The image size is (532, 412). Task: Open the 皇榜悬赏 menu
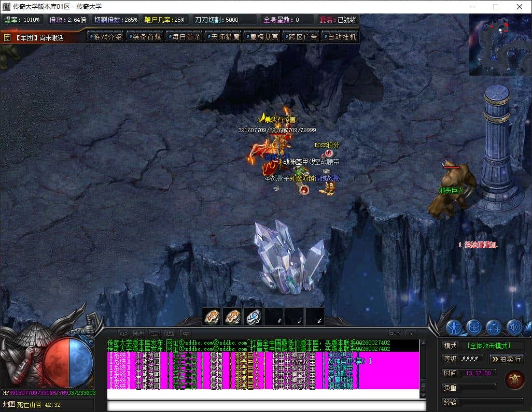(x=262, y=37)
